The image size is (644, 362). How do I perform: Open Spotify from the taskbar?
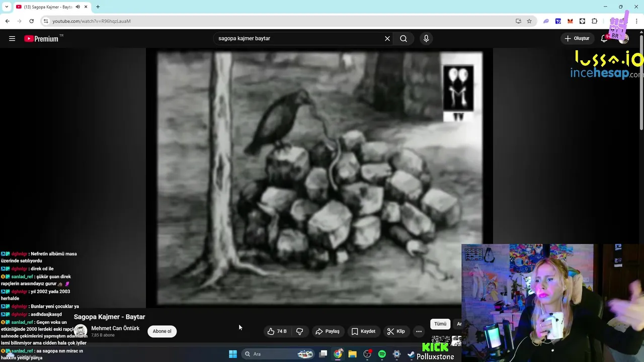(382, 354)
